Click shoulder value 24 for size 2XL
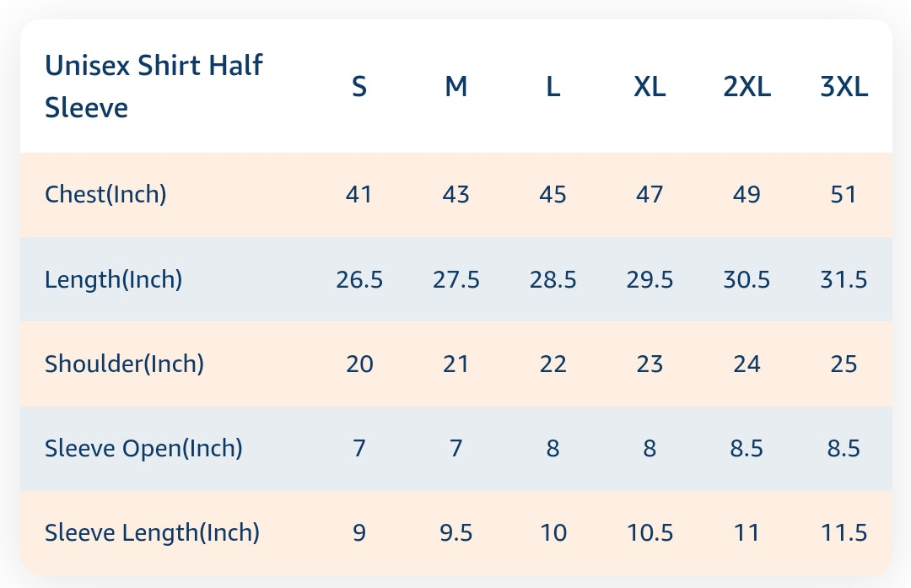The height and width of the screenshot is (588, 911). click(x=747, y=364)
